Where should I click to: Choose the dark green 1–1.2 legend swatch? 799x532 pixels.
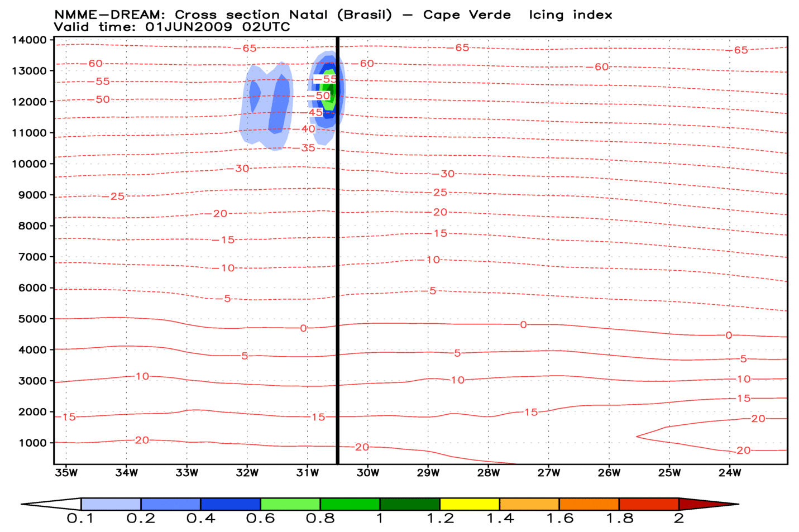[410, 504]
